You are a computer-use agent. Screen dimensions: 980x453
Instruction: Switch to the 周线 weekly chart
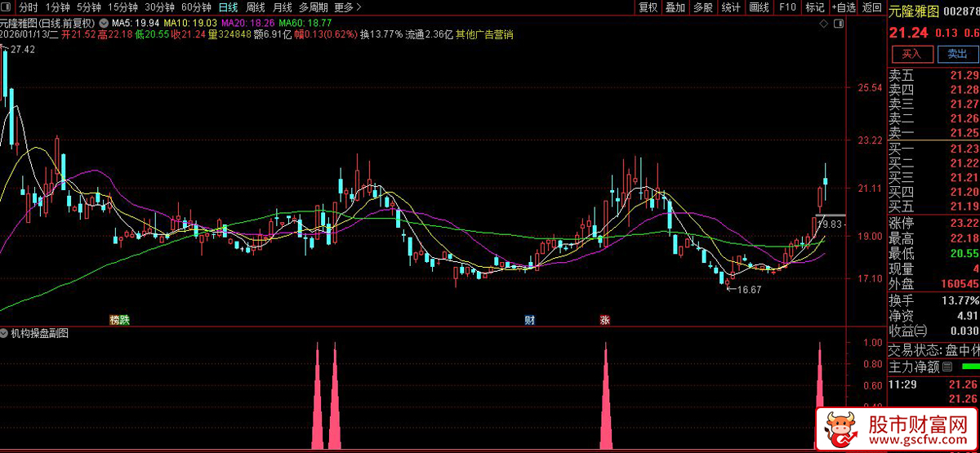[x=255, y=7]
